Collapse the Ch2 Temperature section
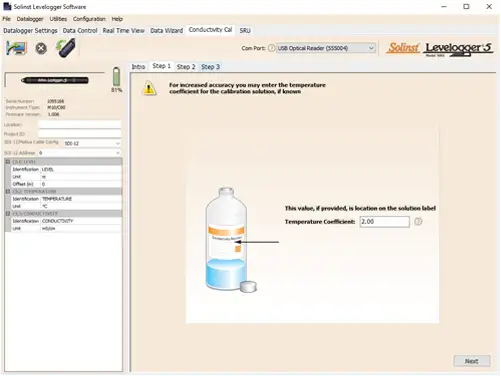 [x=8, y=191]
